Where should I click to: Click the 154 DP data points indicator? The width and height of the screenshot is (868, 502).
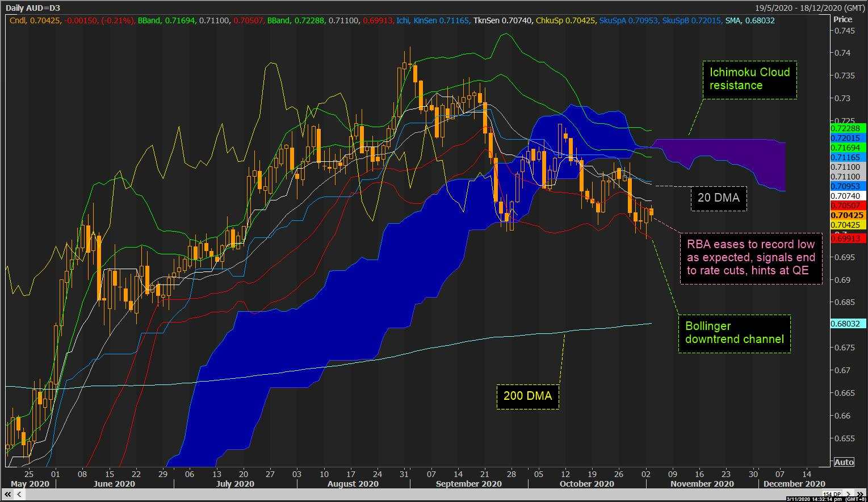(832, 494)
